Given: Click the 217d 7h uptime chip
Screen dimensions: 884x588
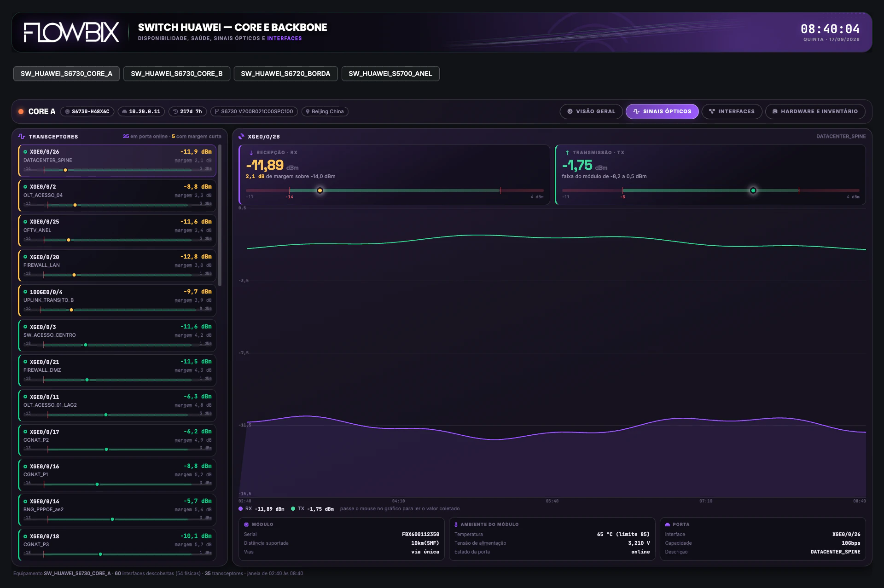Looking at the screenshot, I should tap(187, 111).
